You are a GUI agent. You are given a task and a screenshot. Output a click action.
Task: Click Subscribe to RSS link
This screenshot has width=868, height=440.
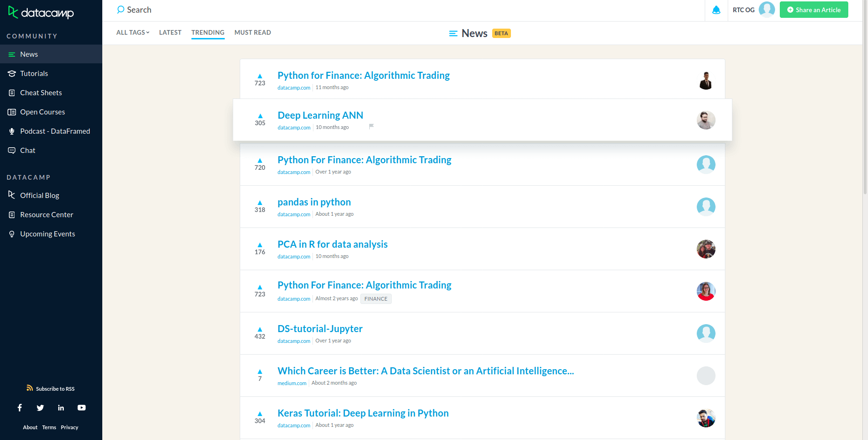[x=55, y=389]
